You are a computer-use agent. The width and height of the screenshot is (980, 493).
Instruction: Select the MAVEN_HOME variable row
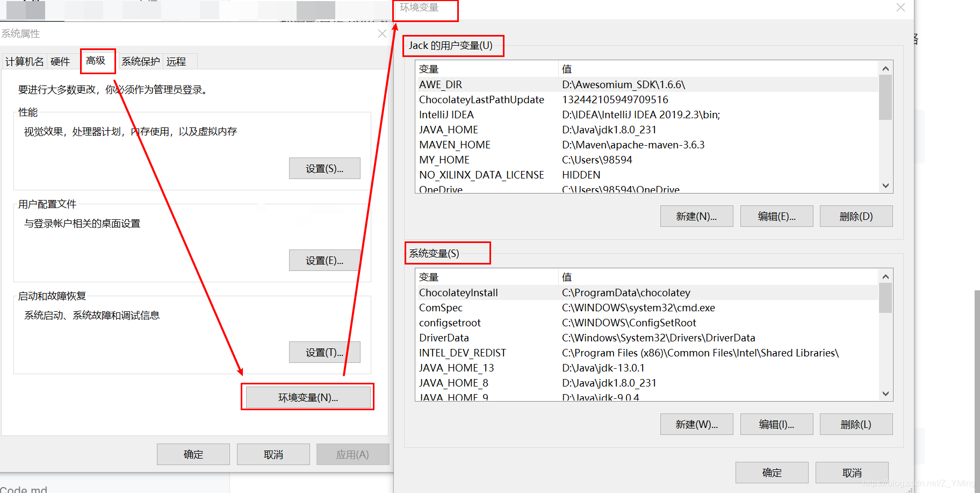pyautogui.click(x=647, y=145)
